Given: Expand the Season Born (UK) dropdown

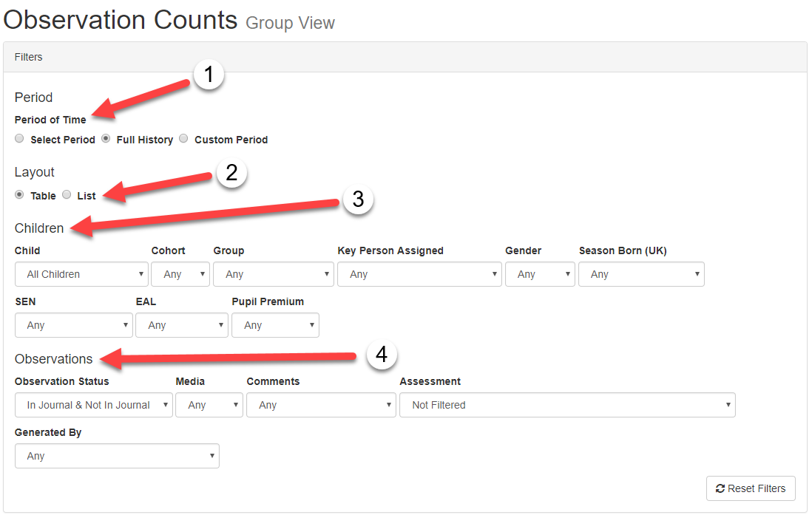Looking at the screenshot, I should tap(641, 274).
